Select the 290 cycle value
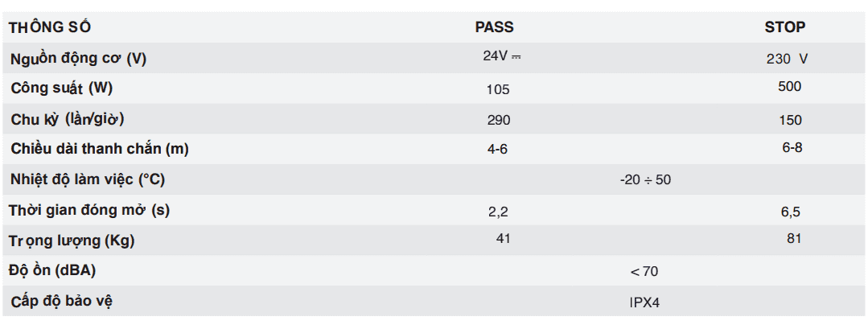This screenshot has width=868, height=325. click(x=499, y=120)
